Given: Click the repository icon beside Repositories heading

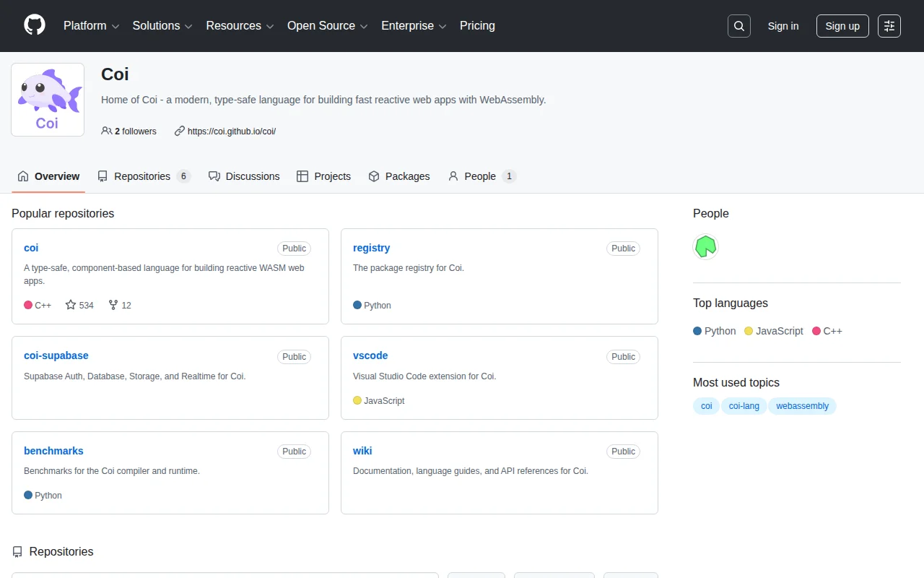Looking at the screenshot, I should 17,552.
